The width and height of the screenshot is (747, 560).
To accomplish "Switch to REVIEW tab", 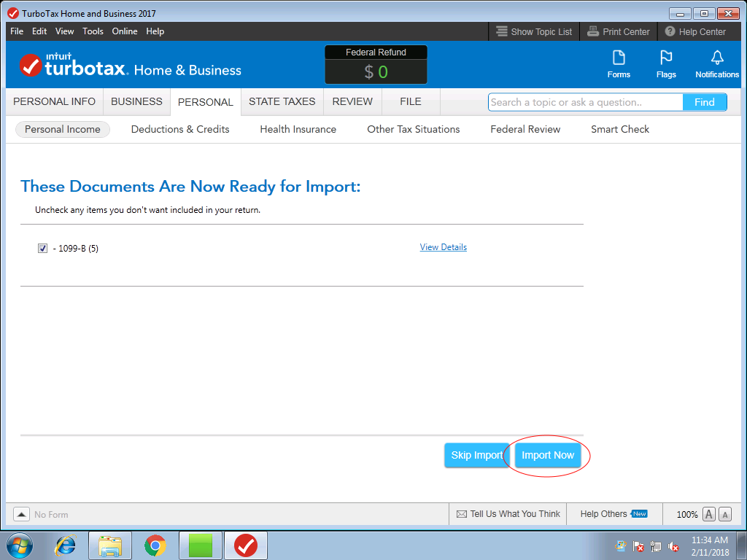I will click(352, 102).
